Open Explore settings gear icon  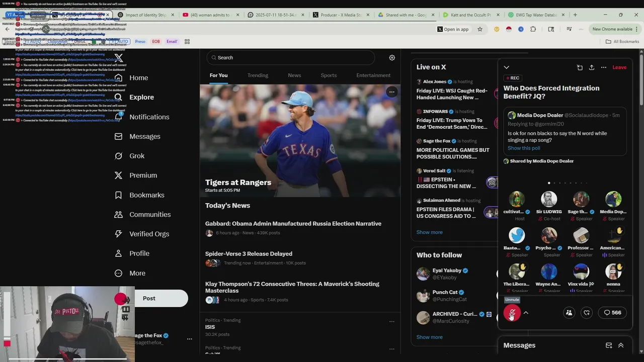[392, 58]
